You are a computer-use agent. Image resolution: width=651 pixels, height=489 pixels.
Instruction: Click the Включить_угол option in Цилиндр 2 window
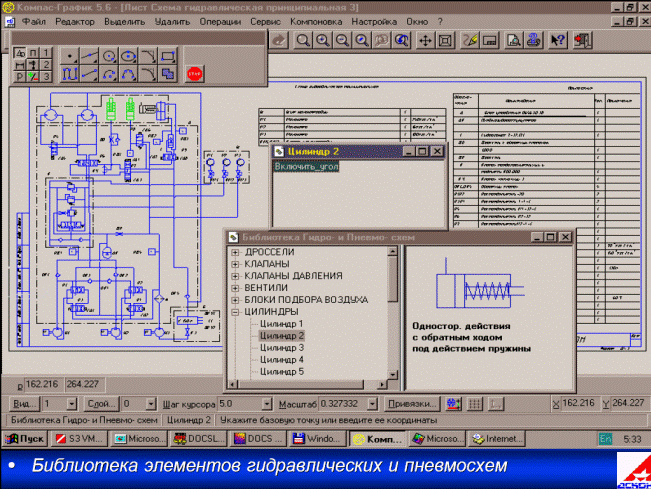coord(306,166)
